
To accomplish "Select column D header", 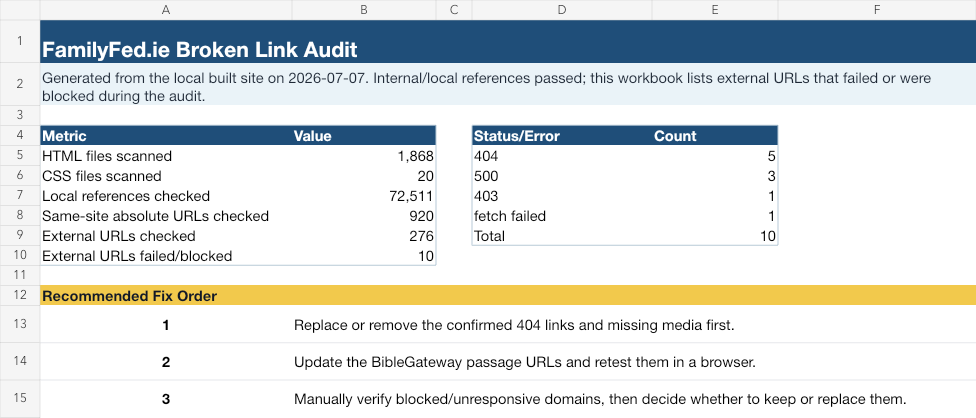I will click(x=562, y=9).
